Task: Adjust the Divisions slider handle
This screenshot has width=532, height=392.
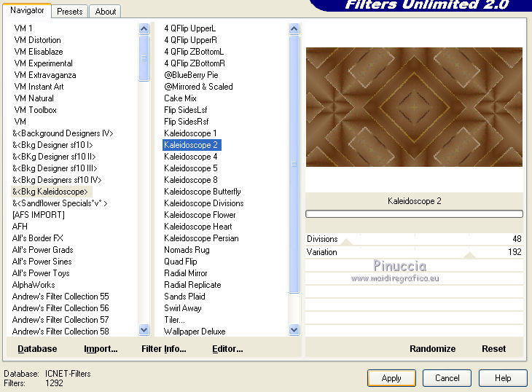Action: [x=346, y=242]
